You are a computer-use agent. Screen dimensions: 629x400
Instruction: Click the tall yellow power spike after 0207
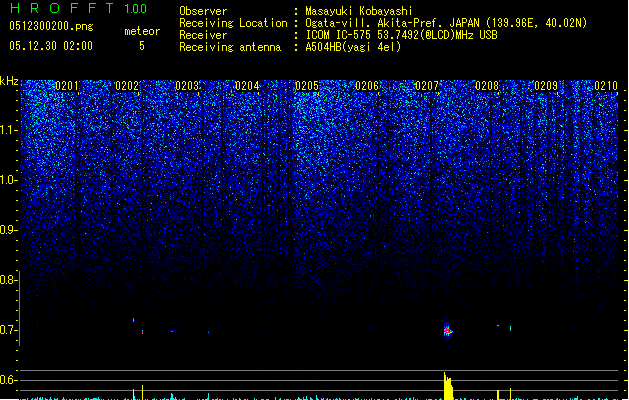pyautogui.click(x=448, y=386)
